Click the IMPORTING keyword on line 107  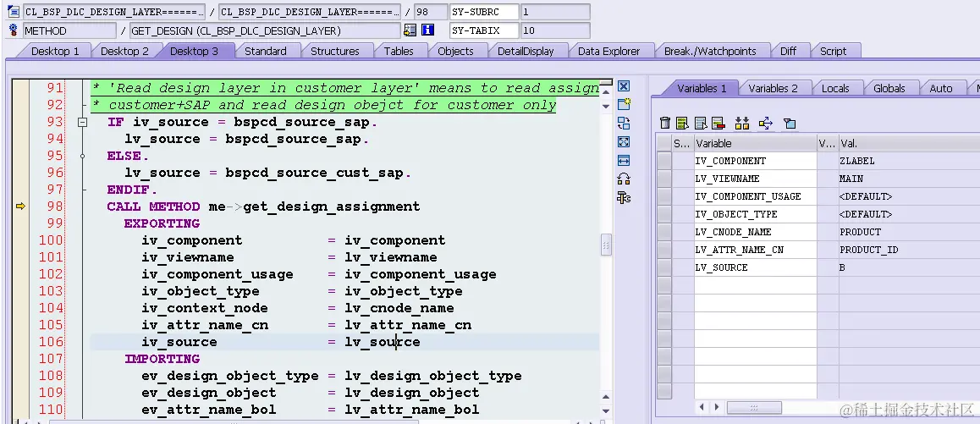click(x=162, y=359)
